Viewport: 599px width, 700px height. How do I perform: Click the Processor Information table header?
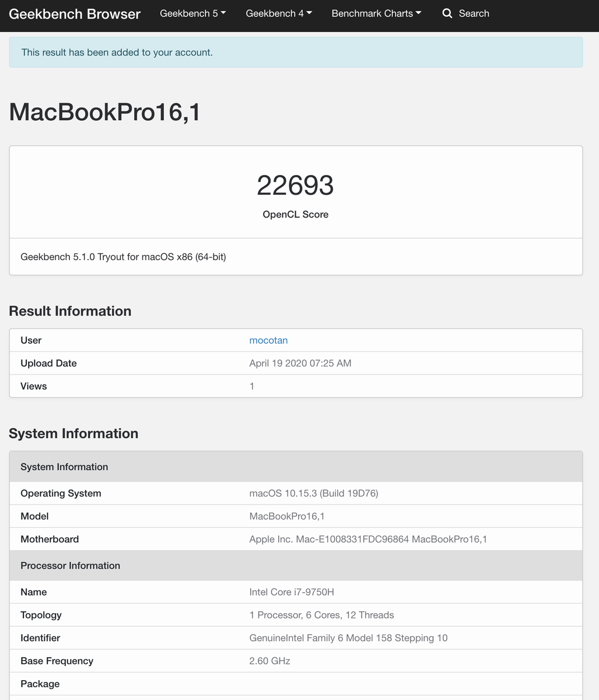(296, 566)
